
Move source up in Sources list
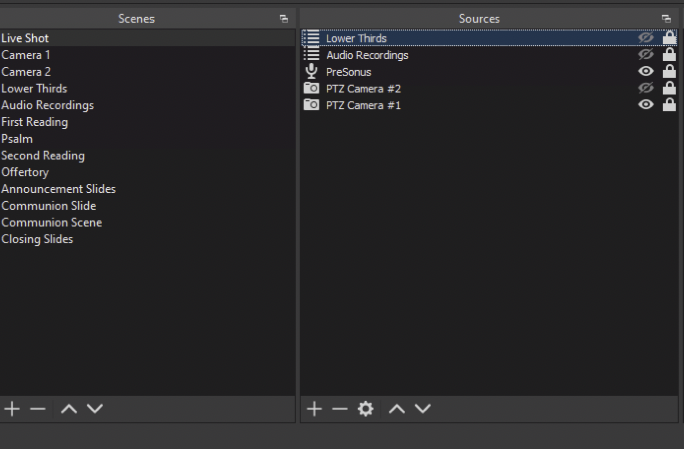397,409
